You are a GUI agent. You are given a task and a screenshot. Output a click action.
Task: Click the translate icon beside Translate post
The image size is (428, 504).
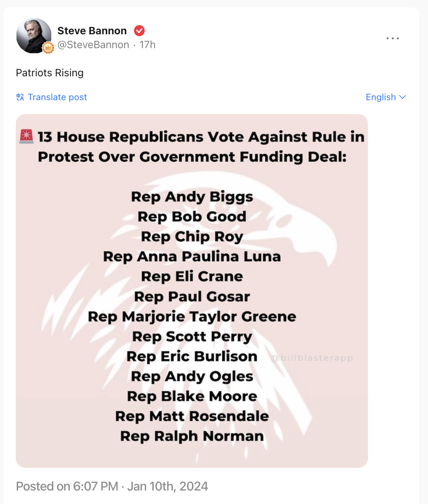click(x=20, y=97)
